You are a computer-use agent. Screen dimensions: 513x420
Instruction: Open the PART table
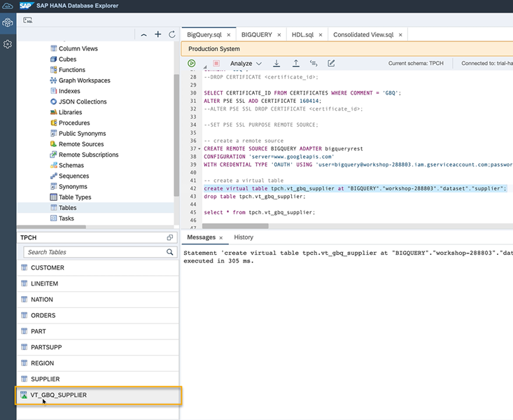pos(98,331)
